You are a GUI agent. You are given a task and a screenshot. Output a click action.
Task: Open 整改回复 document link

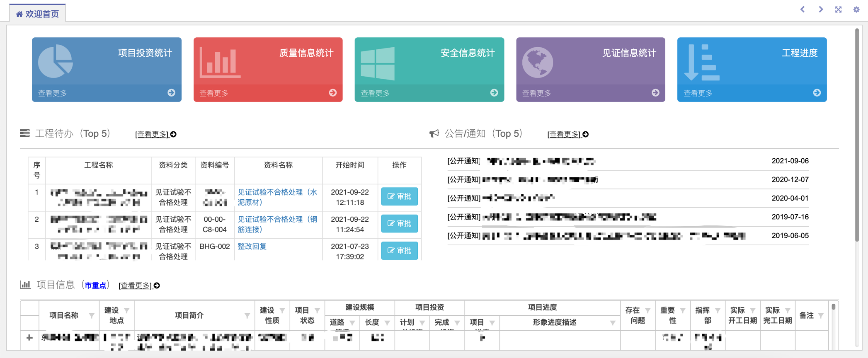pyautogui.click(x=252, y=247)
